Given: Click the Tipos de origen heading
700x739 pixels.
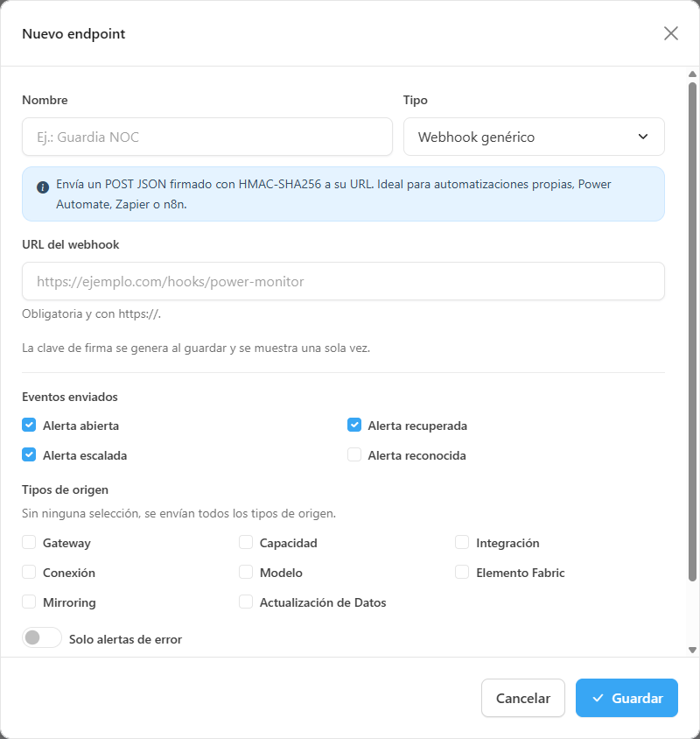Looking at the screenshot, I should 65,489.
